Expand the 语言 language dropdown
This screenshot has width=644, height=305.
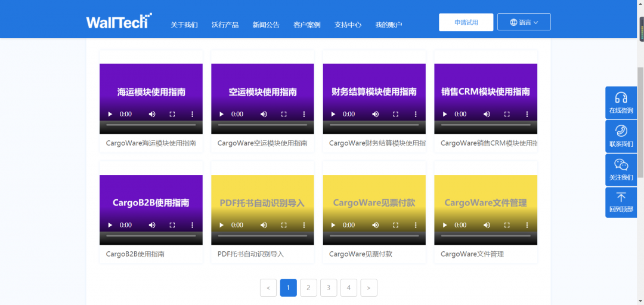[524, 22]
